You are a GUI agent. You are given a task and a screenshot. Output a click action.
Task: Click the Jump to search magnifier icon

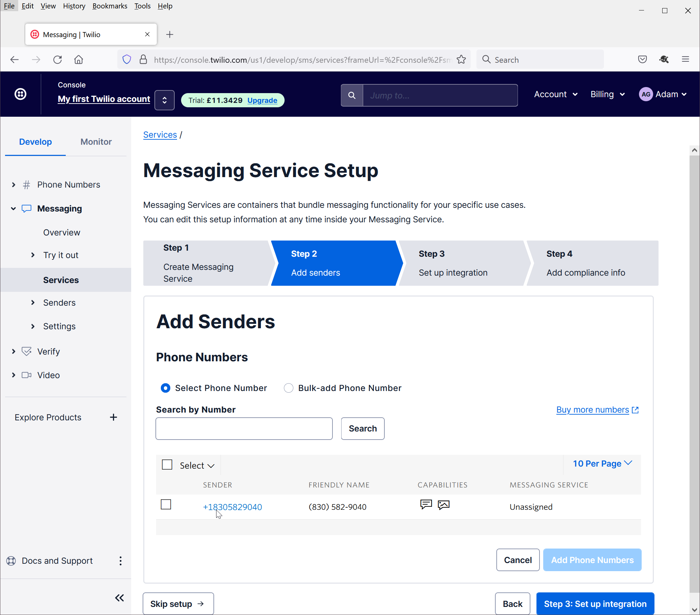[x=352, y=95]
